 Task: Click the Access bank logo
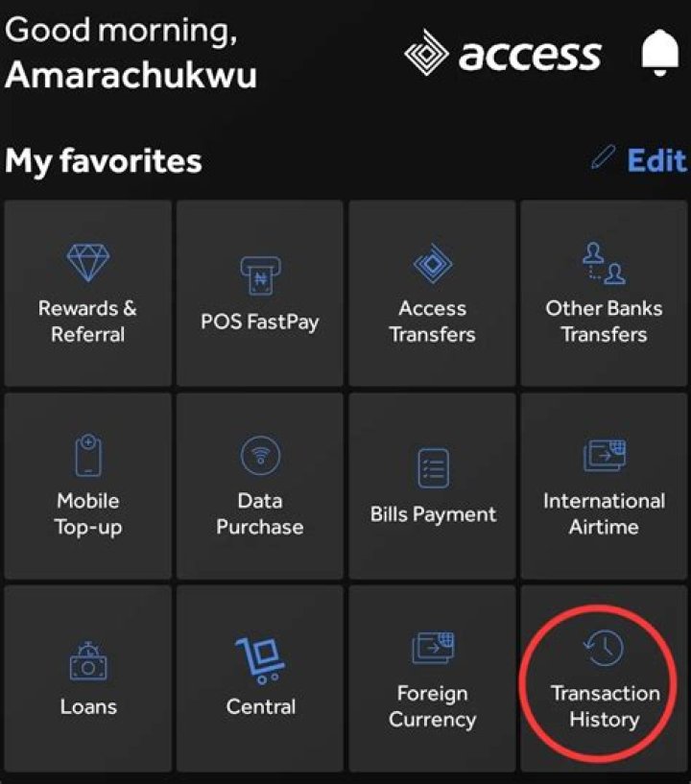[x=504, y=53]
